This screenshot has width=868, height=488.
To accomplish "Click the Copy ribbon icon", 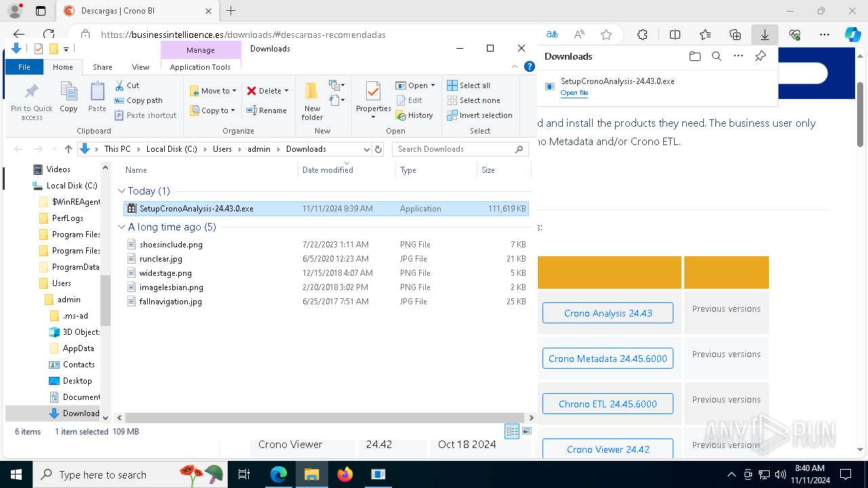I will 68,97.
